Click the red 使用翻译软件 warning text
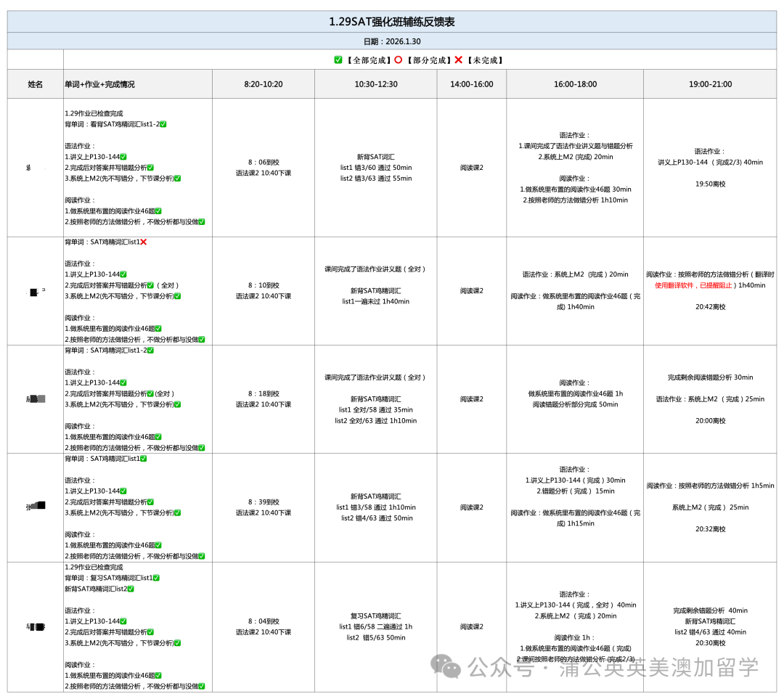This screenshot has height=699, width=784. (695, 285)
